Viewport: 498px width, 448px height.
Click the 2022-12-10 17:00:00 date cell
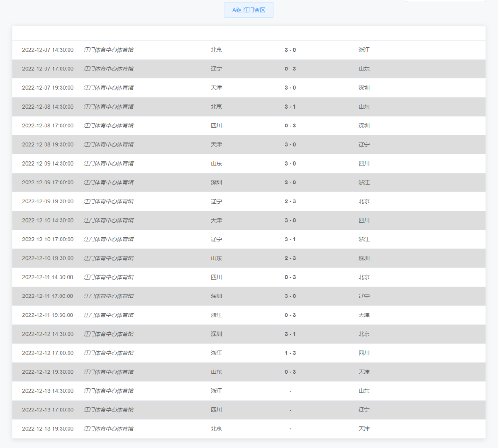[x=48, y=239]
